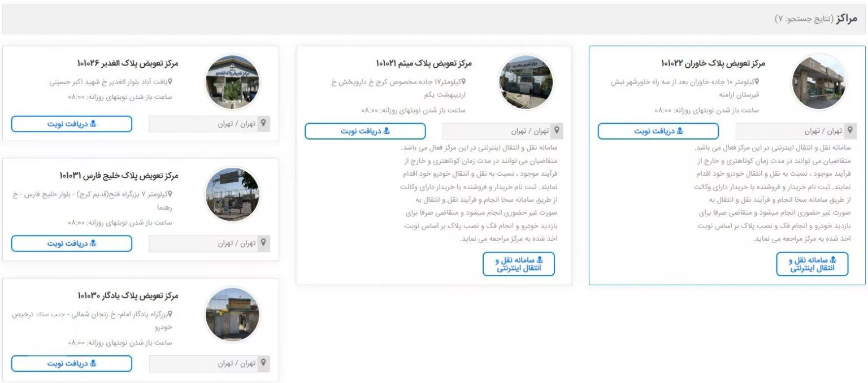Get an appointment at the Khalij Fars 10031 center
Screen dimensions: 868x383
tap(72, 243)
